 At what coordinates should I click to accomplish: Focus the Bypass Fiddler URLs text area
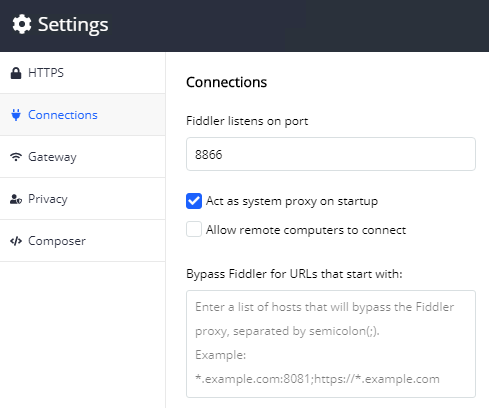point(331,344)
